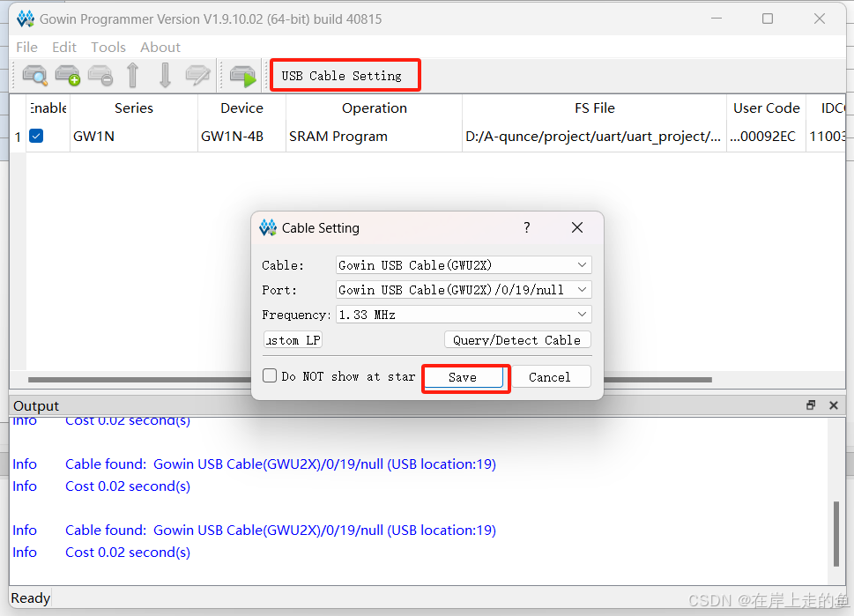
Task: Open the File menu
Action: click(26, 48)
